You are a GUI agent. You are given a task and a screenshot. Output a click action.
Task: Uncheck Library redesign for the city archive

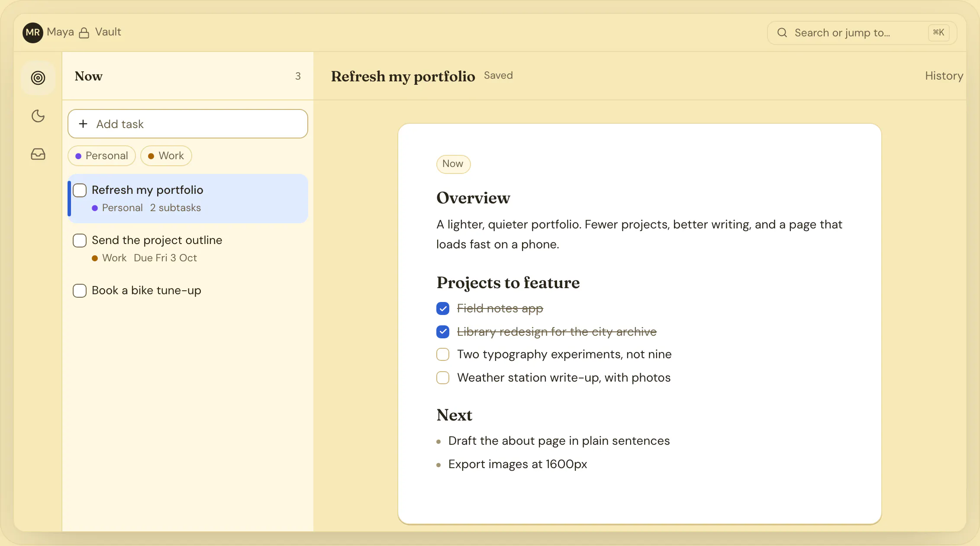443,332
